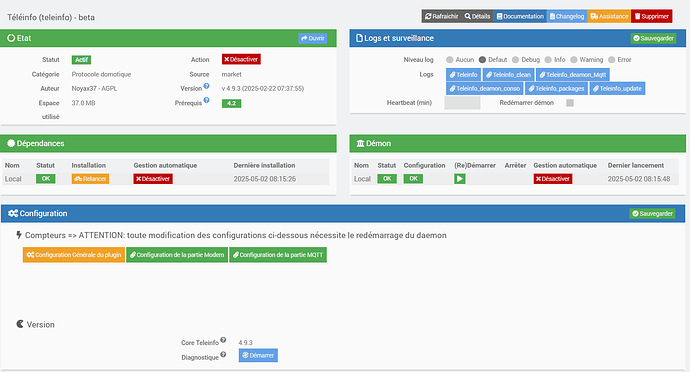Click the Core Teleinfo value 4.9.3

246,343
